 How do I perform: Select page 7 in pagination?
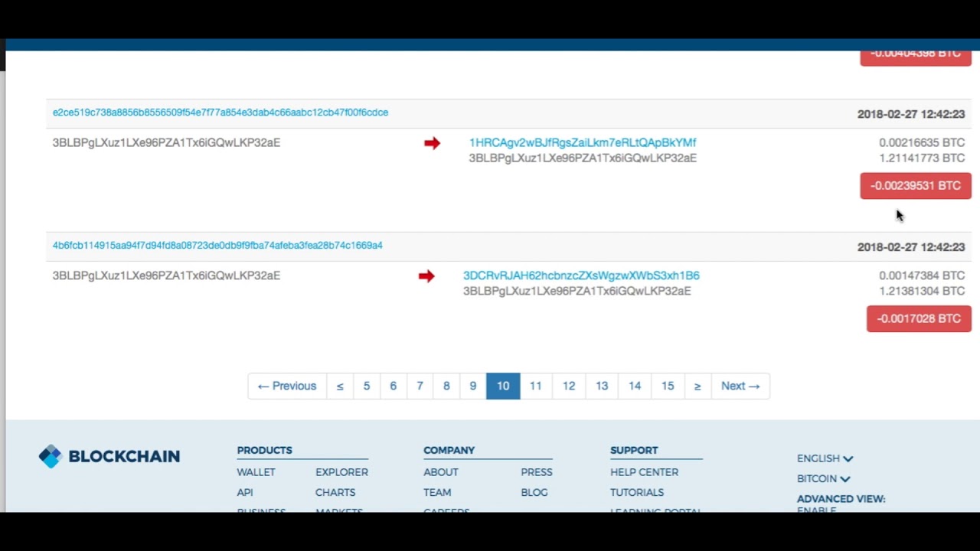tap(420, 386)
